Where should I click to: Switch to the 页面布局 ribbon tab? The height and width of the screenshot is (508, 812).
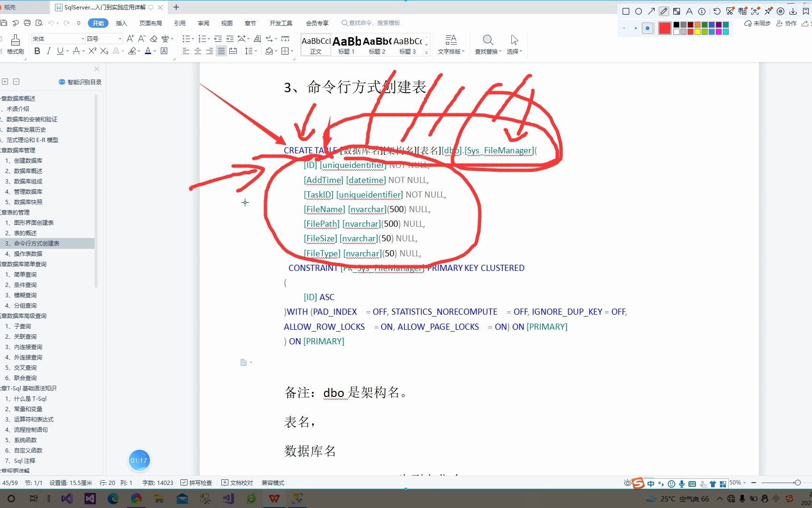(150, 23)
